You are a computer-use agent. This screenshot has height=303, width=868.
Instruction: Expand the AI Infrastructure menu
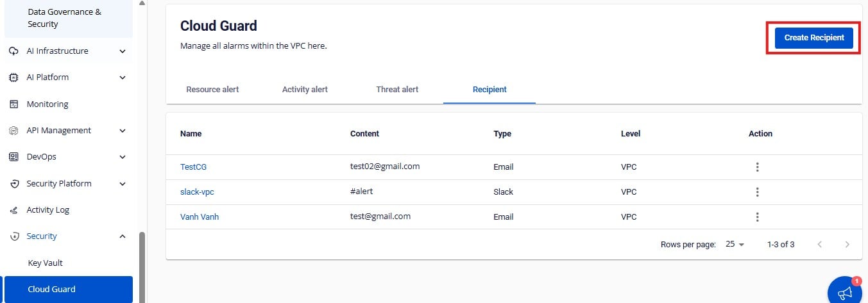pyautogui.click(x=123, y=51)
